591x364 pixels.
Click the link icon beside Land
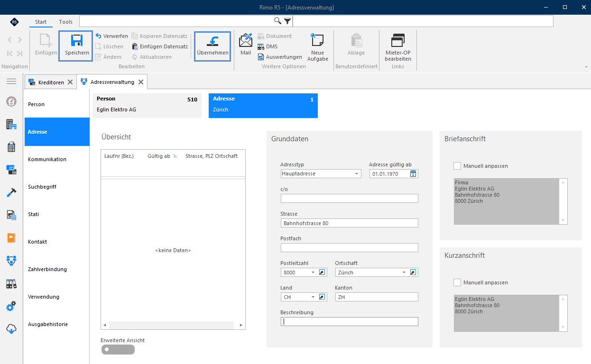[322, 297]
